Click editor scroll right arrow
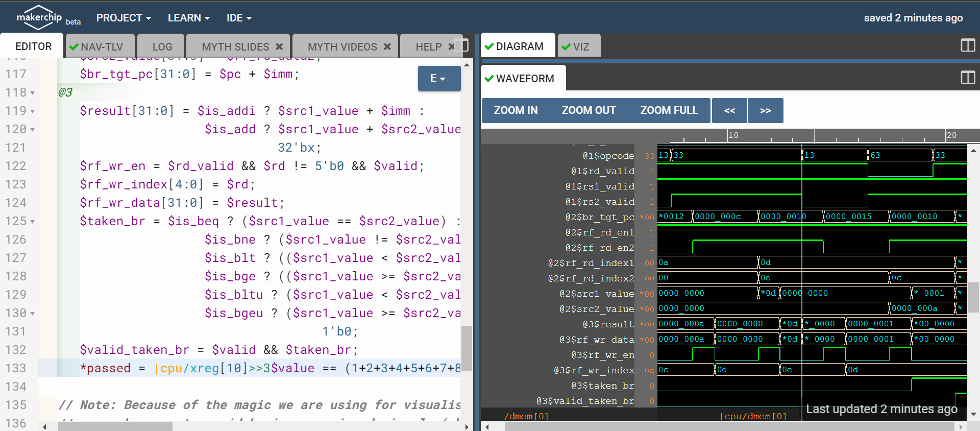The height and width of the screenshot is (431, 980). tap(467, 426)
